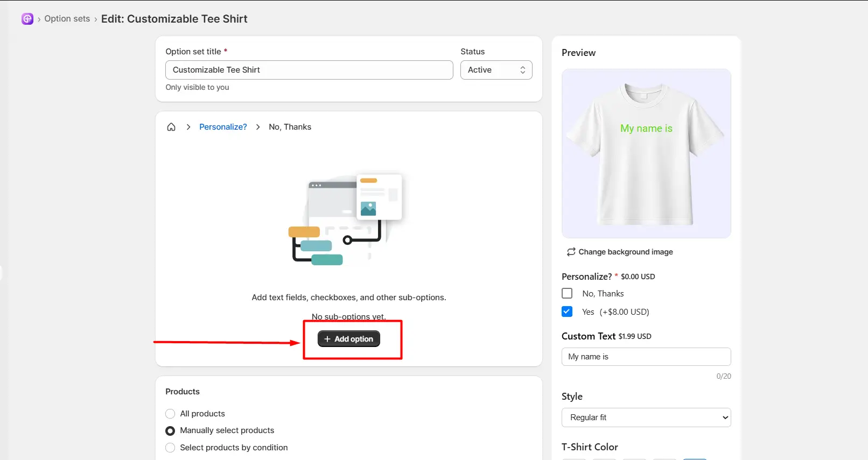Click the chevron after the home icon

(x=188, y=127)
